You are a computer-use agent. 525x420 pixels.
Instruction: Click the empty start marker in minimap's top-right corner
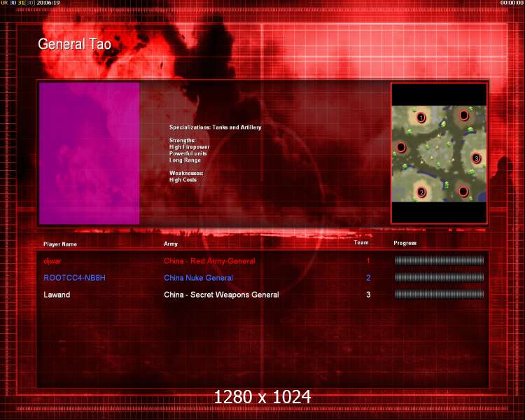pos(463,115)
